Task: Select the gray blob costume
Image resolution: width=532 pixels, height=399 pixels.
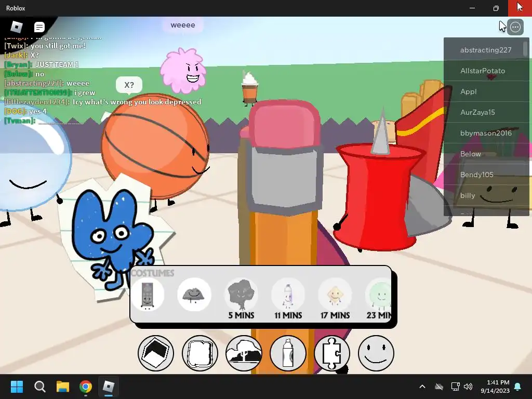Action: [194, 295]
